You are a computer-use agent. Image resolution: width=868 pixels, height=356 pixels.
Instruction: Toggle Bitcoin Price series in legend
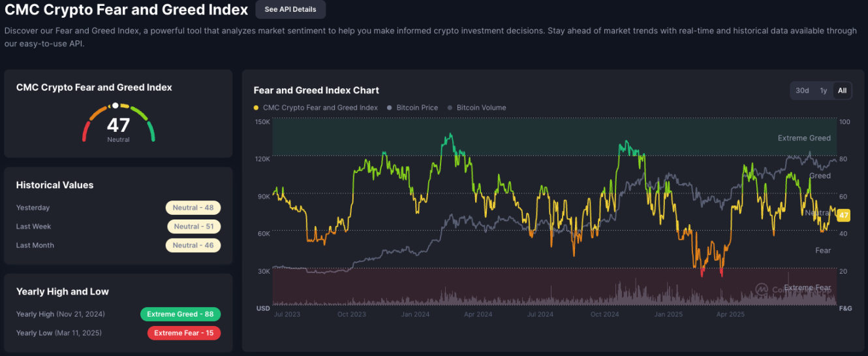(416, 108)
